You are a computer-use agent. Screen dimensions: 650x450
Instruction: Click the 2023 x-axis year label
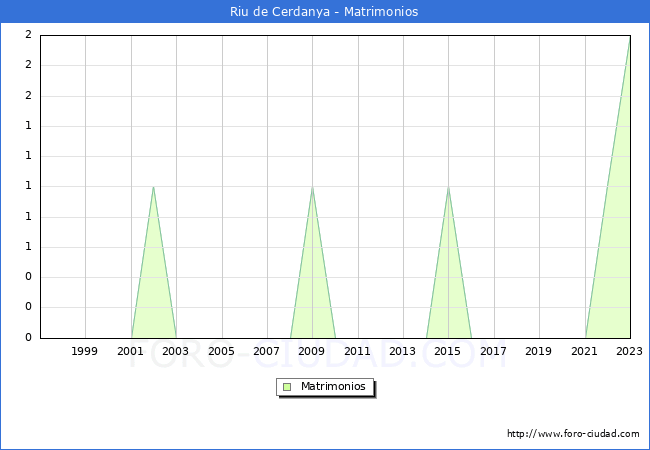click(629, 351)
